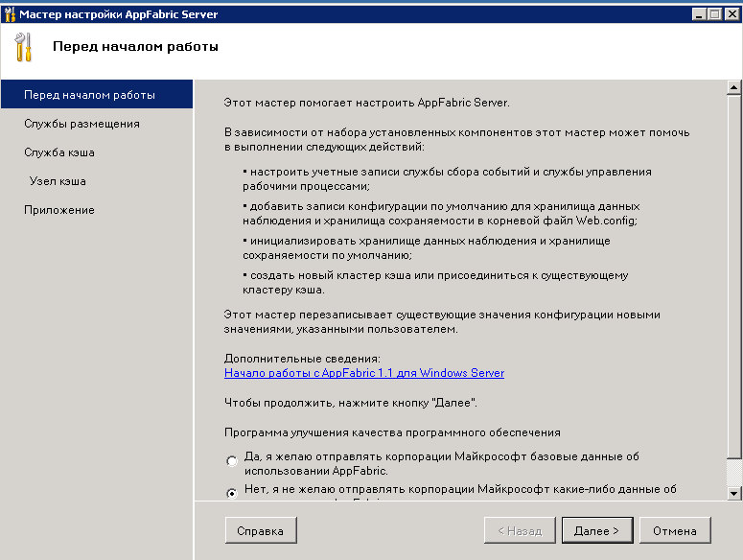Image resolution: width=743 pixels, height=560 pixels.
Task: Click the "< Назад" button
Action: [x=519, y=530]
